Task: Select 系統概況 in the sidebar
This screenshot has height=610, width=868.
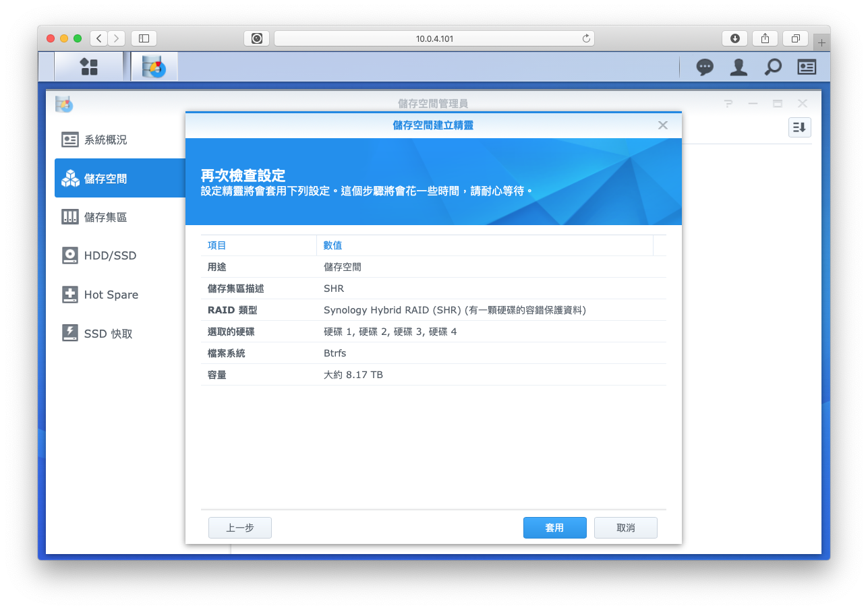Action: [x=120, y=140]
